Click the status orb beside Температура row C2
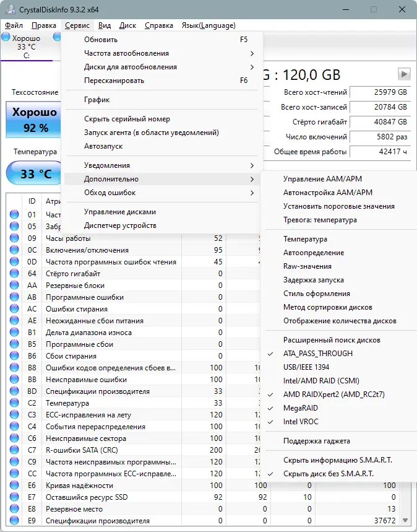 pyautogui.click(x=14, y=403)
